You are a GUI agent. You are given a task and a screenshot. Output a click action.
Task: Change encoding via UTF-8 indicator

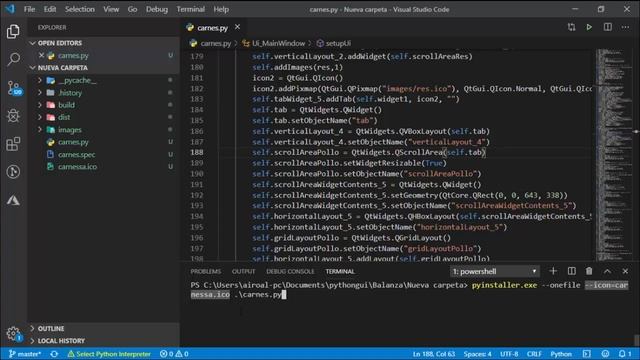point(509,354)
